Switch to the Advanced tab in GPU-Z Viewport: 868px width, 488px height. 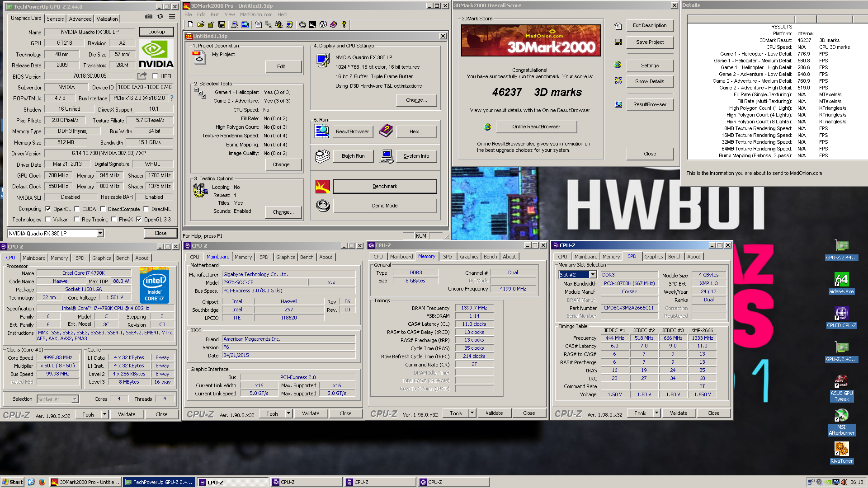pyautogui.click(x=80, y=19)
